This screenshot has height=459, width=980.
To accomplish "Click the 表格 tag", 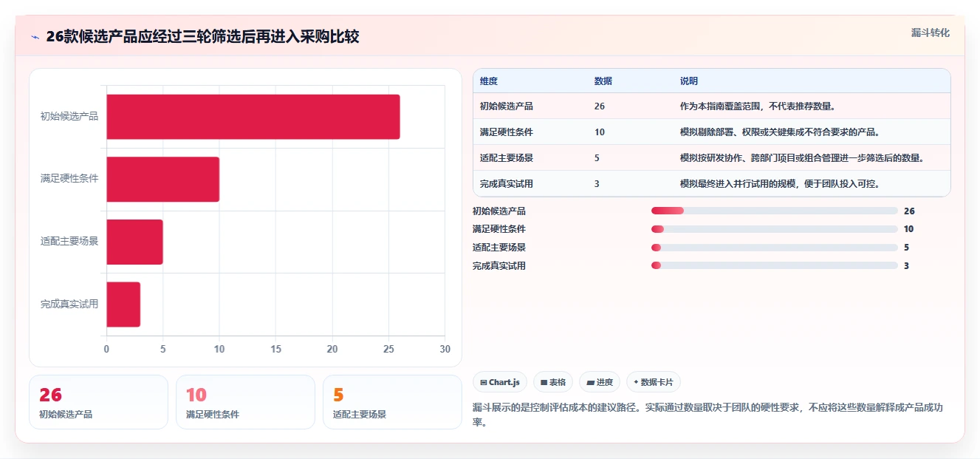I will (553, 382).
